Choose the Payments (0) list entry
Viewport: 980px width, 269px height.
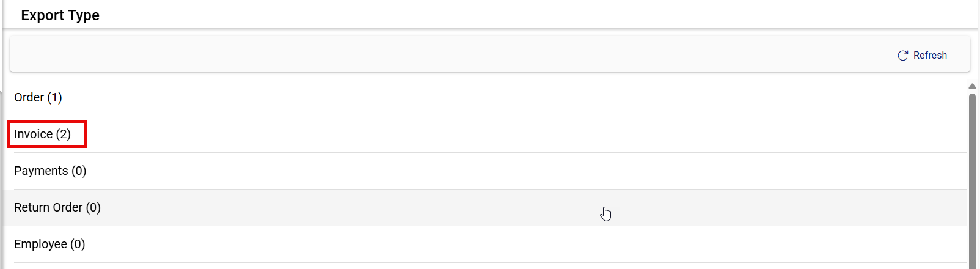[x=50, y=171]
